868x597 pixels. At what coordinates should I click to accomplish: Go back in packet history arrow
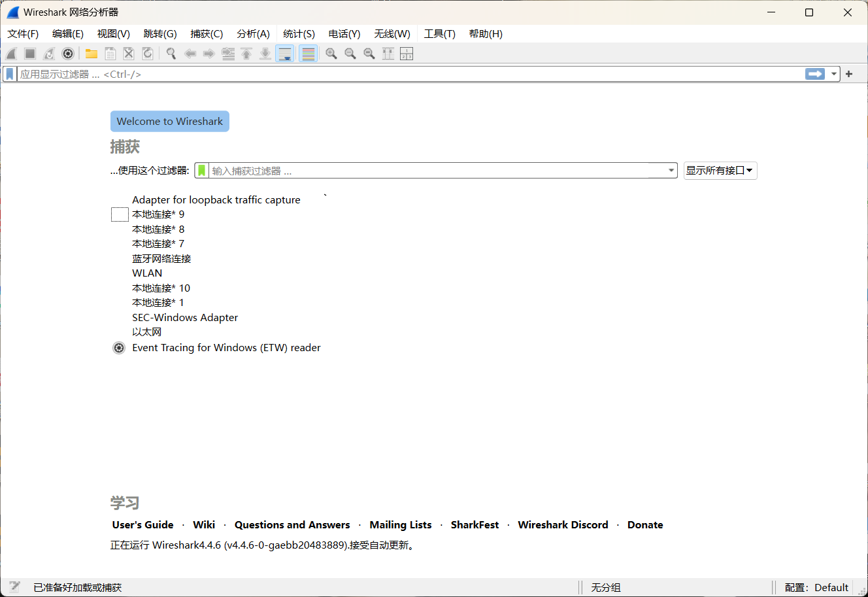(x=190, y=54)
